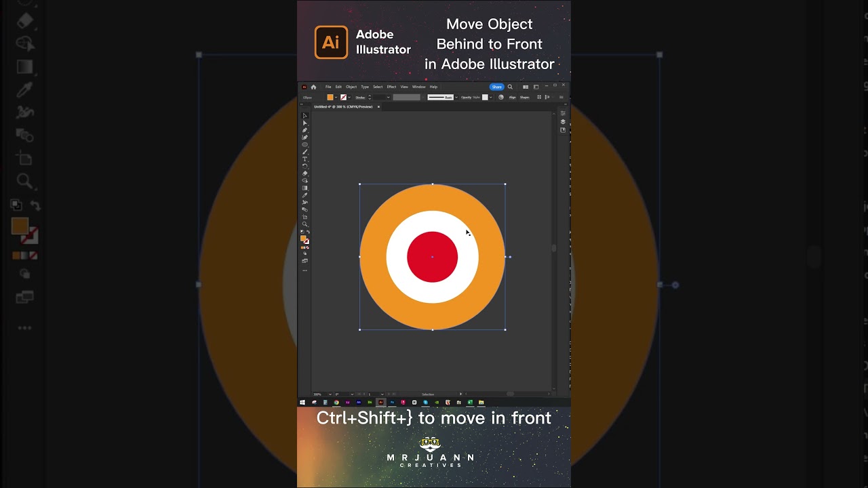
Task: Open the Effect menu
Action: (x=391, y=87)
